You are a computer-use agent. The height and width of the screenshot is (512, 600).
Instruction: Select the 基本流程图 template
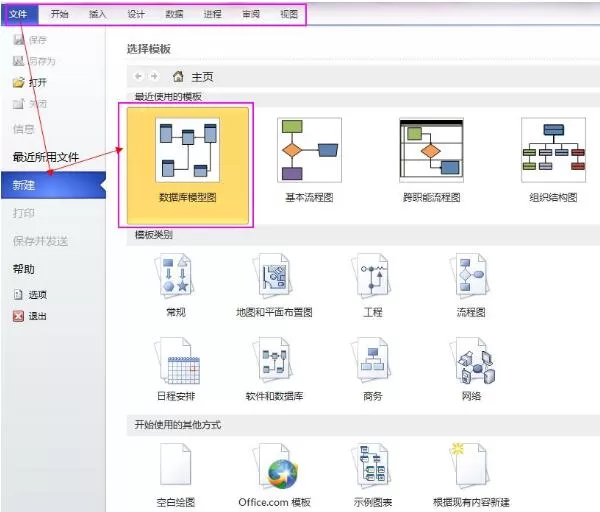(x=309, y=160)
